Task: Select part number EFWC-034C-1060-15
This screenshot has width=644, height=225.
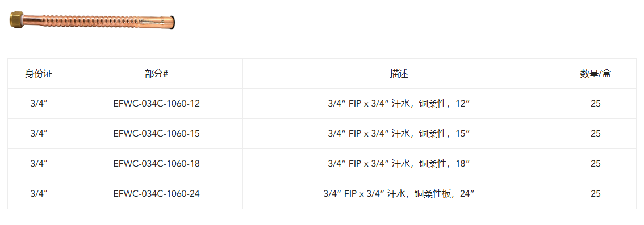Action: [x=157, y=134]
